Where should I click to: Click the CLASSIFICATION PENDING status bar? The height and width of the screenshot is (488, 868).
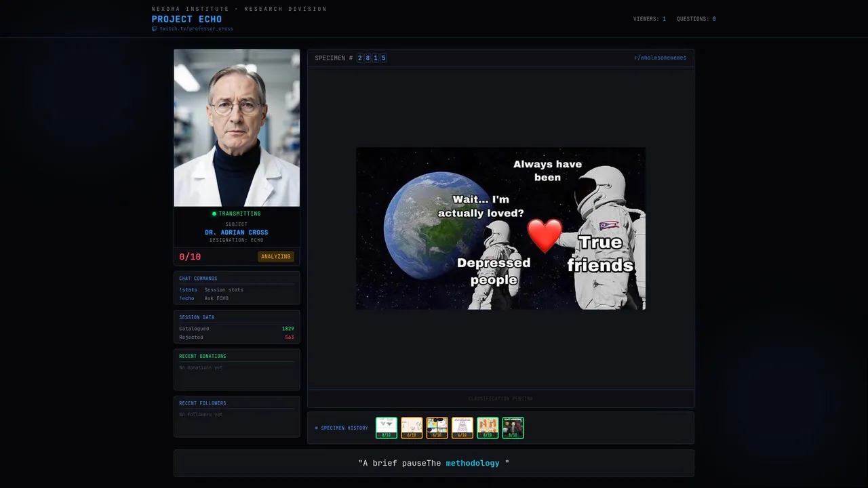click(x=500, y=399)
